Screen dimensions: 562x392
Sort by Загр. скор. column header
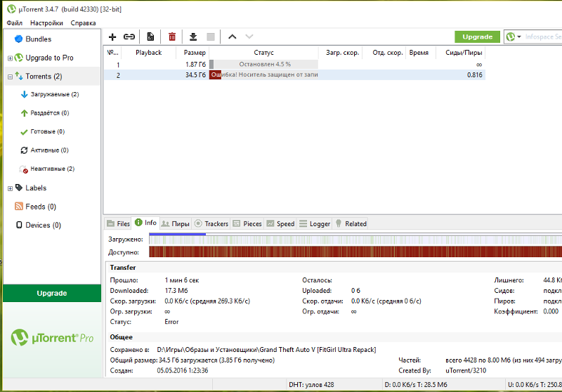(x=341, y=53)
